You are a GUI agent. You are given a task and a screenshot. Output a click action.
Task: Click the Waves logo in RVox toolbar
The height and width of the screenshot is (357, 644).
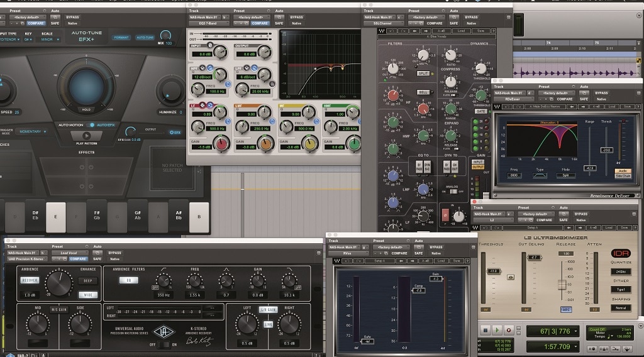tap(337, 261)
